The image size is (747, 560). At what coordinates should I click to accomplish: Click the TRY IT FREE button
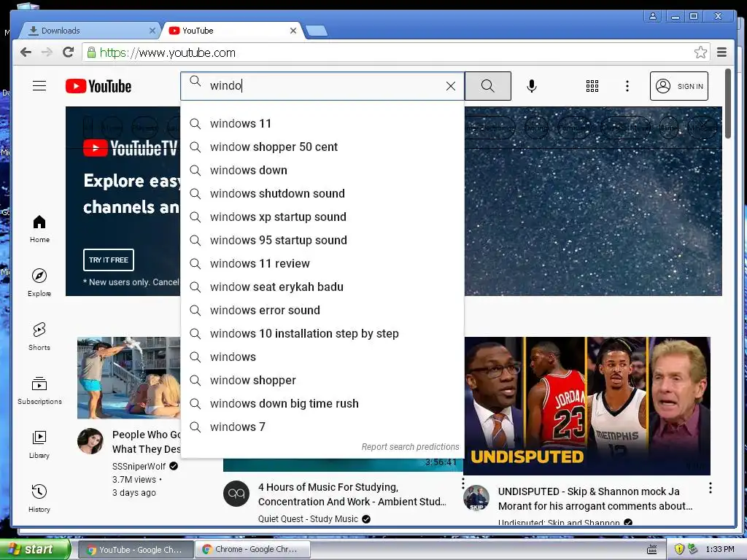point(109,260)
